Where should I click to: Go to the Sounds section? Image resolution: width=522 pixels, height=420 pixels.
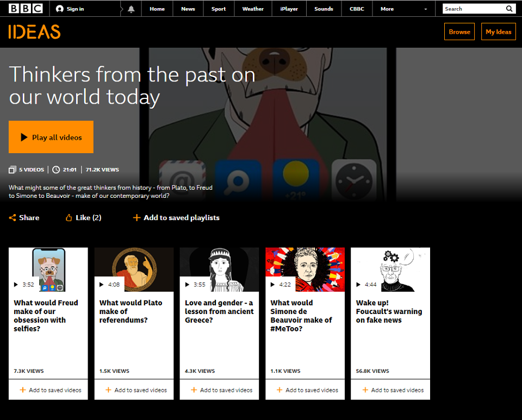[324, 9]
